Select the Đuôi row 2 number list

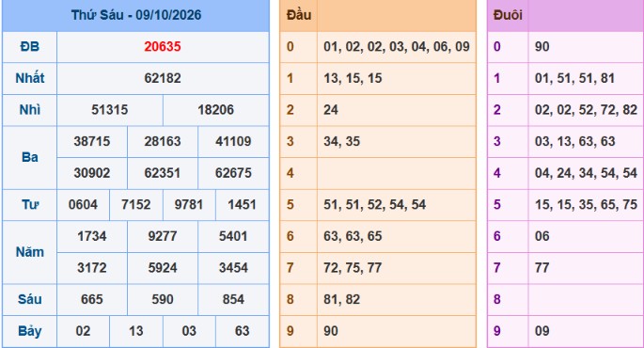(x=586, y=110)
